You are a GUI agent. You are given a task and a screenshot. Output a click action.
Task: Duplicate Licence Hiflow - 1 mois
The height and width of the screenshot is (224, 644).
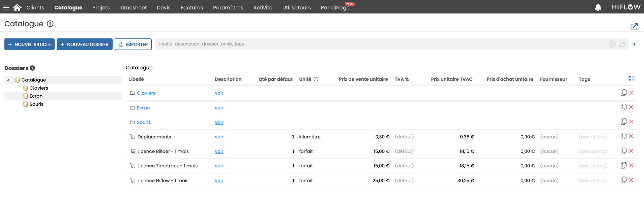624,180
